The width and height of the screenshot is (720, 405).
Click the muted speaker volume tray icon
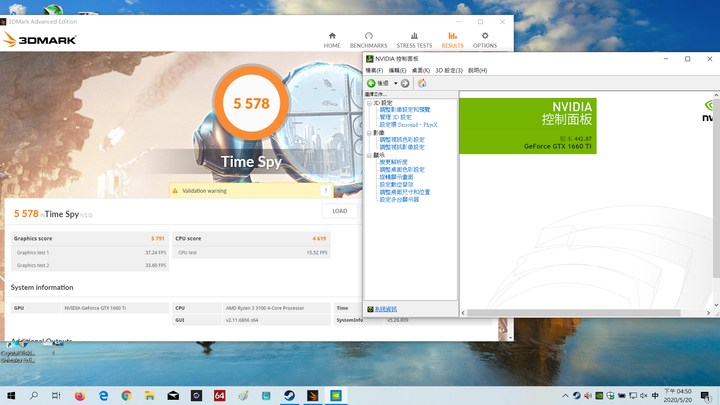pos(644,395)
